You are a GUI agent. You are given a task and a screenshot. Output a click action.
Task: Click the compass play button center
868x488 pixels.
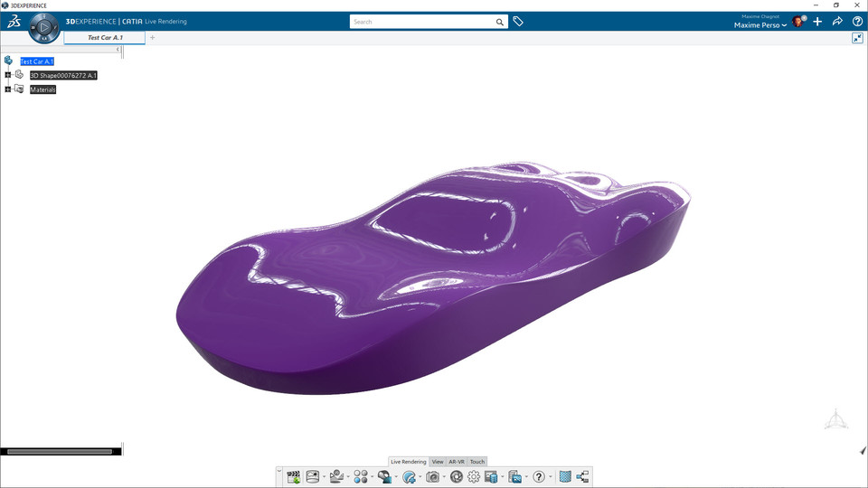coord(44,27)
